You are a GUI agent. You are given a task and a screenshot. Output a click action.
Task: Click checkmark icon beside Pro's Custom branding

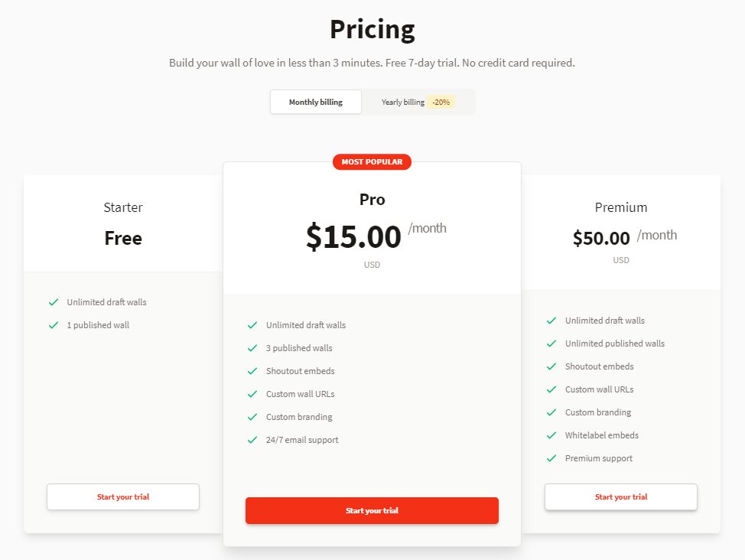pos(252,417)
